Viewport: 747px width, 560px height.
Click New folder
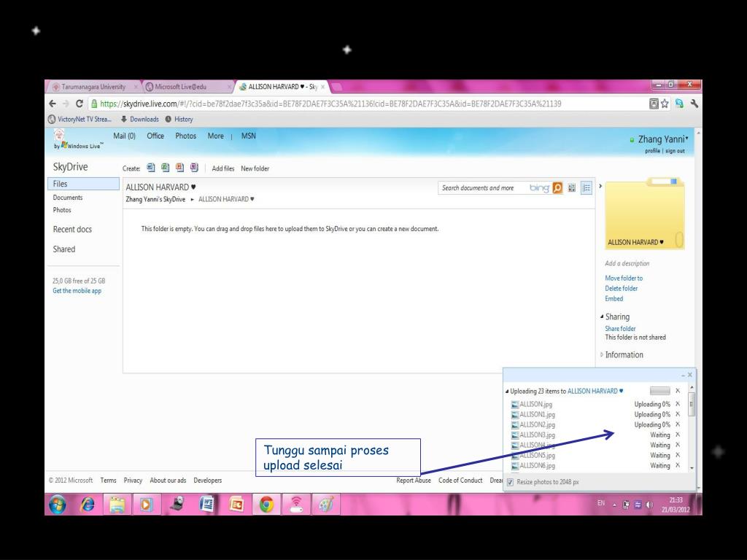click(255, 168)
